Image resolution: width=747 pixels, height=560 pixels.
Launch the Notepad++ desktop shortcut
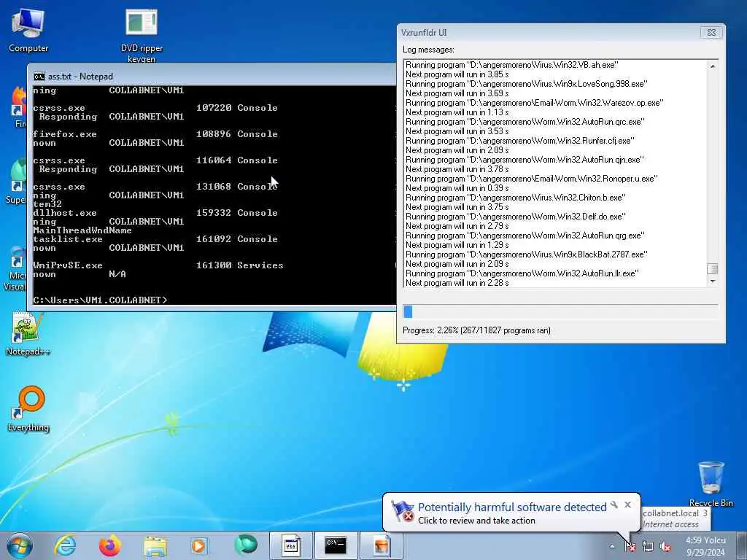tap(27, 335)
